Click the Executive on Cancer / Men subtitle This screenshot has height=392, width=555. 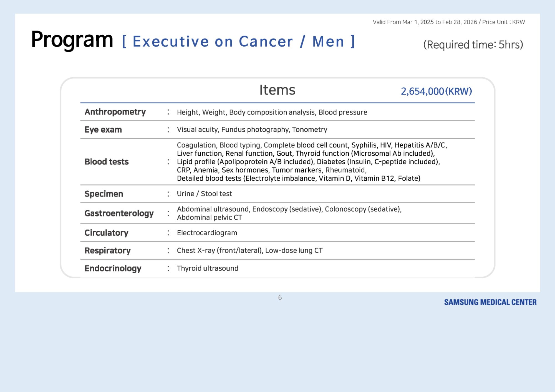(x=238, y=42)
